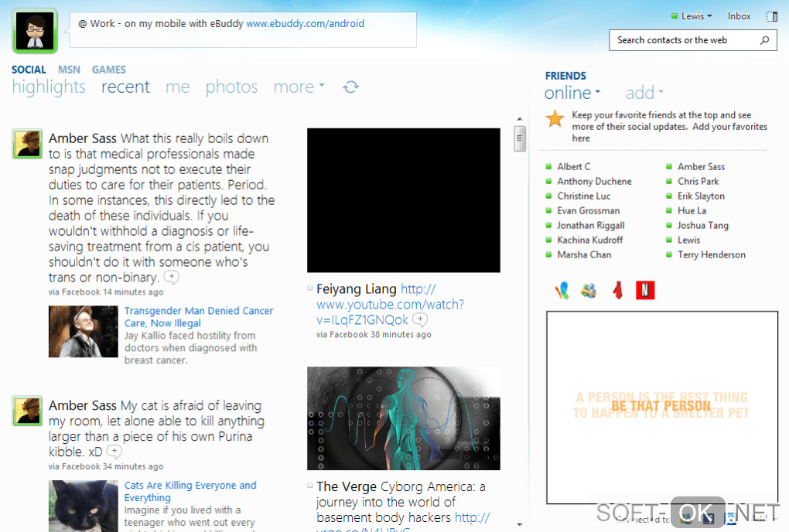
Task: Open the add friends dropdown
Action: pos(644,93)
